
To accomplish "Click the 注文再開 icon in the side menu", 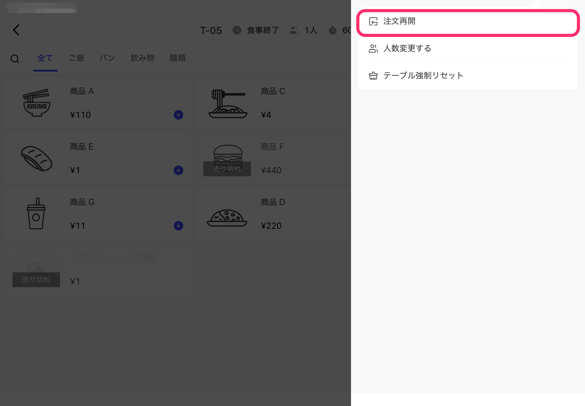I will click(x=373, y=22).
